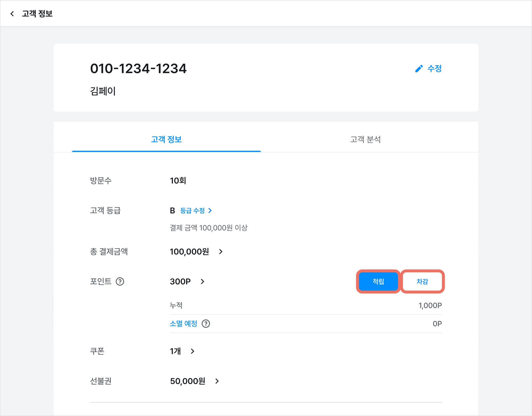The image size is (532, 416).
Task: Click the 수정 edit link
Action: pos(435,69)
